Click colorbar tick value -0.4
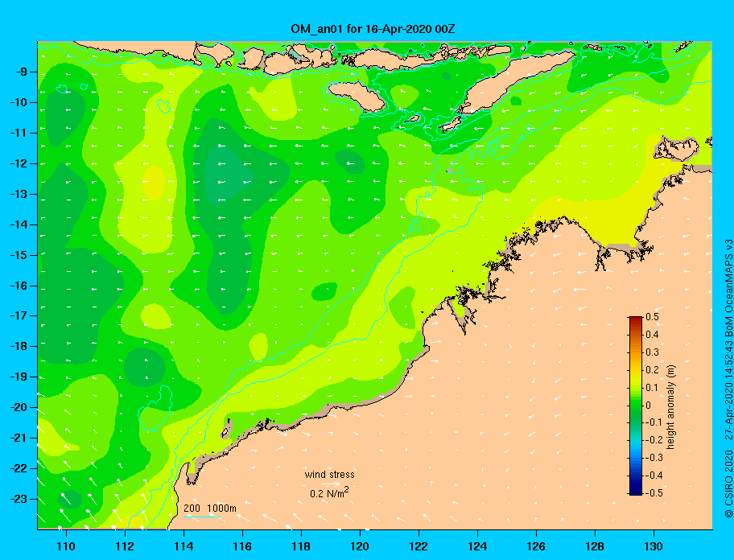This screenshot has width=734, height=560. click(654, 476)
